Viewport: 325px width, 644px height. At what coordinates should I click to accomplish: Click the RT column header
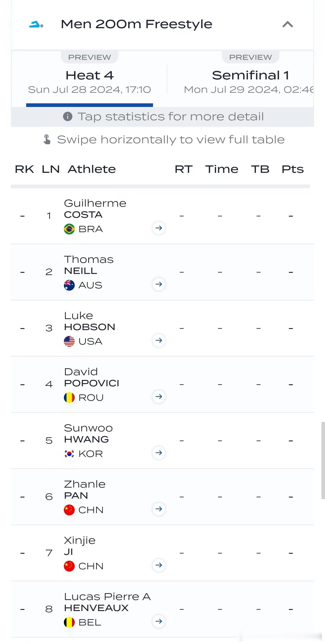(183, 169)
